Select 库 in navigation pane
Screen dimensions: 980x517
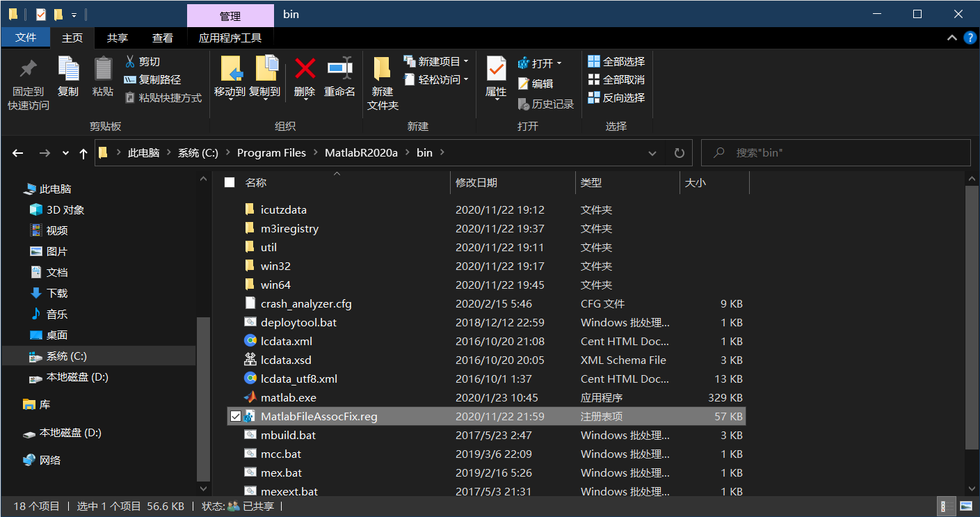(45, 404)
